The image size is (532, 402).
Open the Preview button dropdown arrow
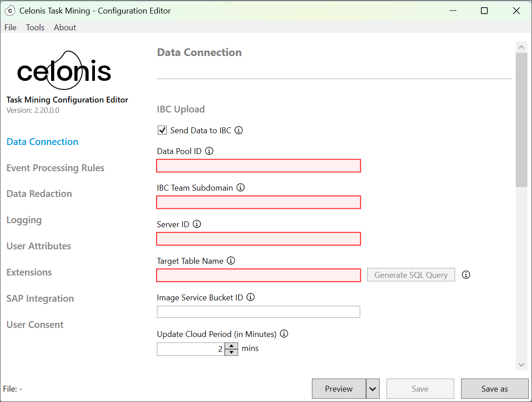[x=372, y=388]
